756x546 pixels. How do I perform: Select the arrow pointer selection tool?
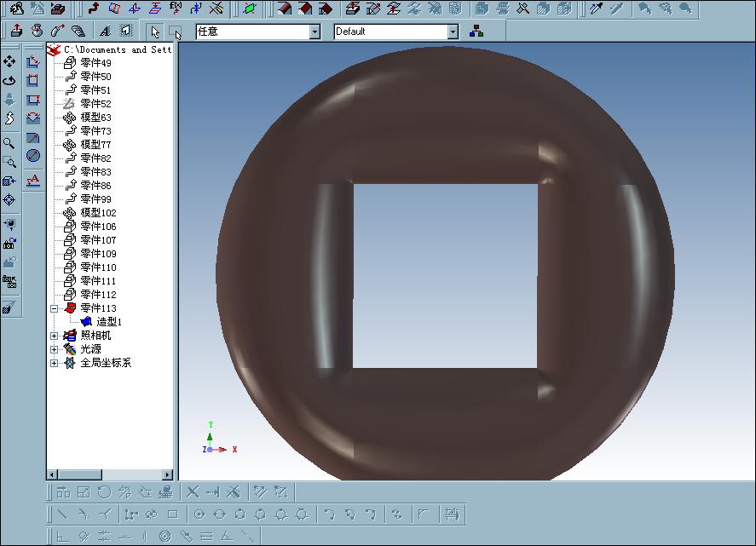pyautogui.click(x=155, y=32)
